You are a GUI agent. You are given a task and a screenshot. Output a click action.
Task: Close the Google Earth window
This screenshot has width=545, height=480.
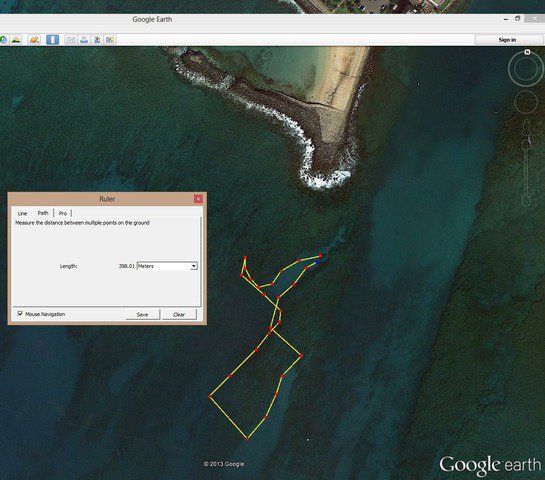pyautogui.click(x=535, y=19)
